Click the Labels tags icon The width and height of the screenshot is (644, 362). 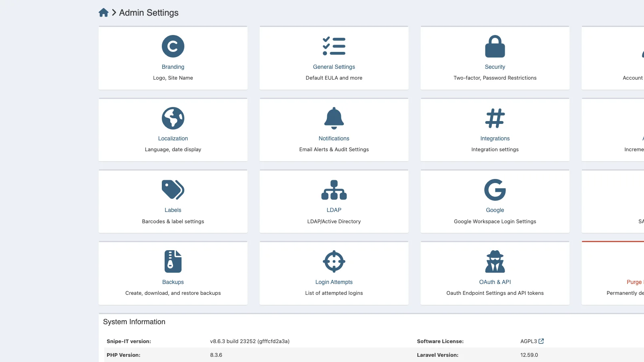pyautogui.click(x=173, y=189)
